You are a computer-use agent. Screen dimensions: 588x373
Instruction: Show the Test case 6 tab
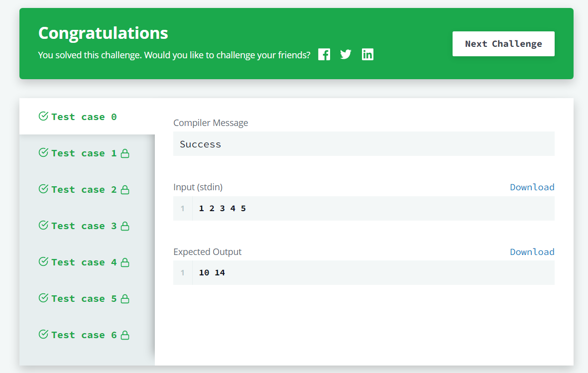[x=87, y=335]
